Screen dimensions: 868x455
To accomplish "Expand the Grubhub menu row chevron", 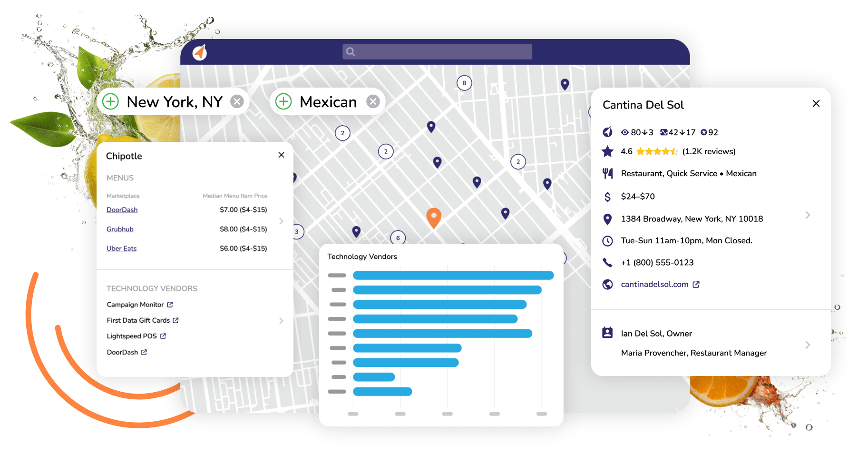I will click(x=281, y=221).
